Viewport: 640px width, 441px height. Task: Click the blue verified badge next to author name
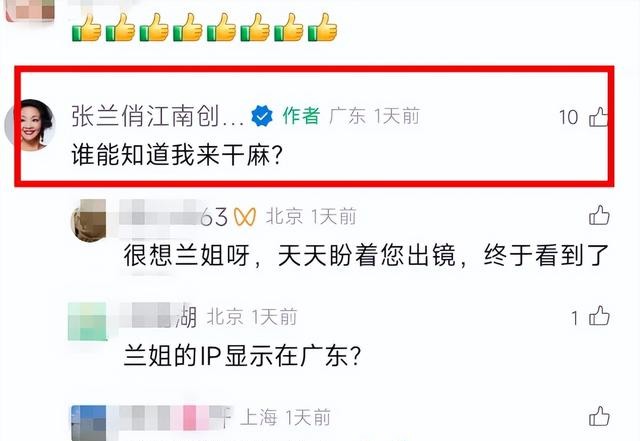pyautogui.click(x=262, y=116)
